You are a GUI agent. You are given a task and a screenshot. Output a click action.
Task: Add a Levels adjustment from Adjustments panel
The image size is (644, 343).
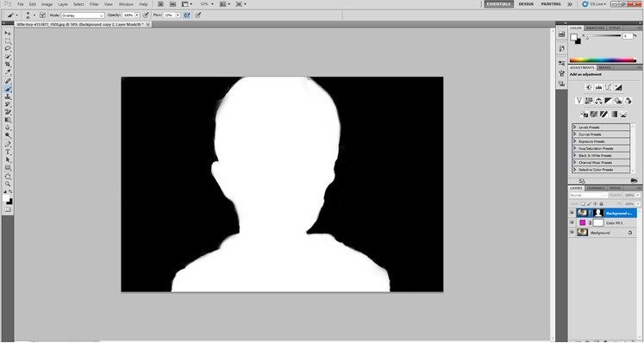(598, 87)
